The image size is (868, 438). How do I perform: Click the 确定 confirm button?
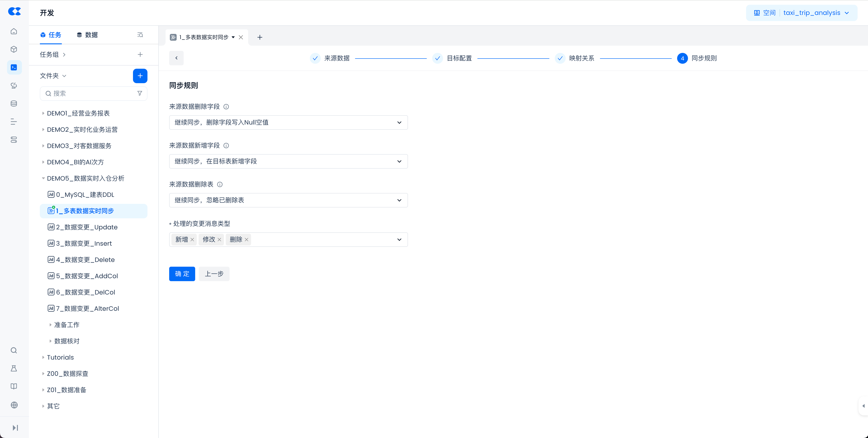click(182, 274)
